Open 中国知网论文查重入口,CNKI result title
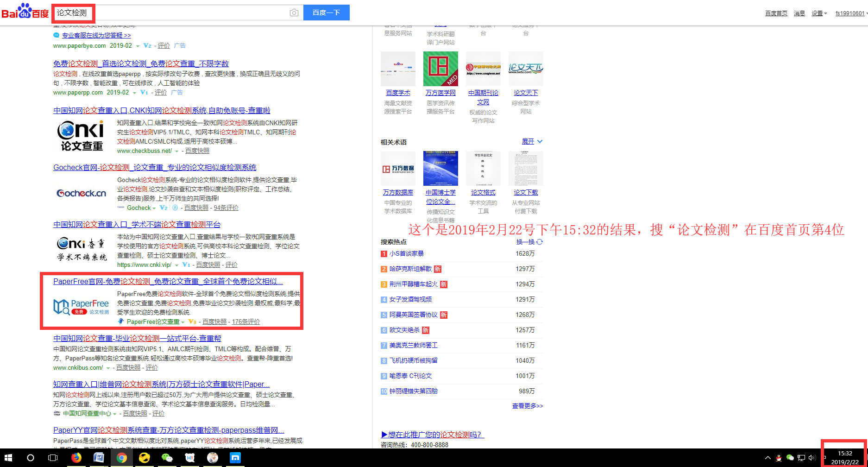The width and height of the screenshot is (868, 467). pos(162,110)
